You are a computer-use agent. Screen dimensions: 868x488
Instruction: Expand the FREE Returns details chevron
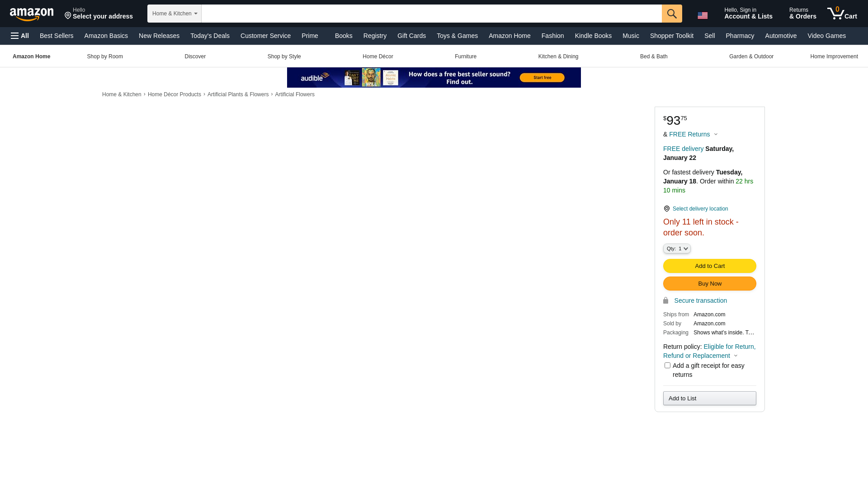click(716, 134)
